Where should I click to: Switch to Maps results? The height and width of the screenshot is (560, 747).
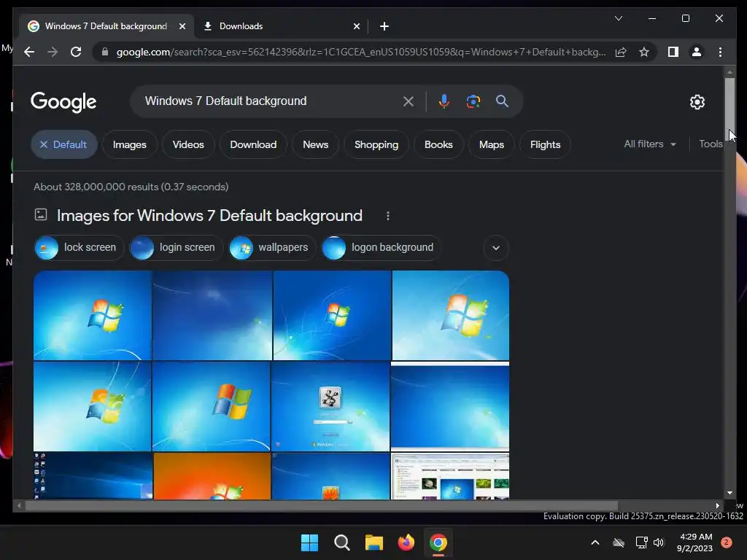(492, 144)
